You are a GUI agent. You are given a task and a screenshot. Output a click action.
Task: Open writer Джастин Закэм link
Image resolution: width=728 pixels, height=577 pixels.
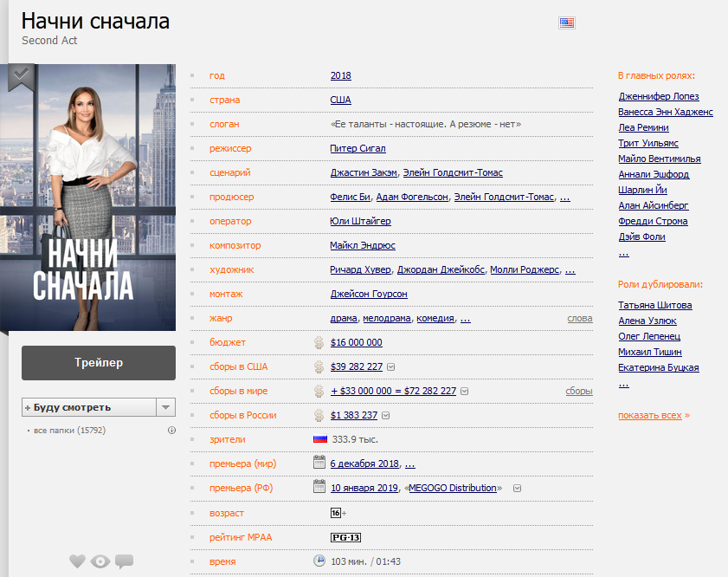coord(364,172)
